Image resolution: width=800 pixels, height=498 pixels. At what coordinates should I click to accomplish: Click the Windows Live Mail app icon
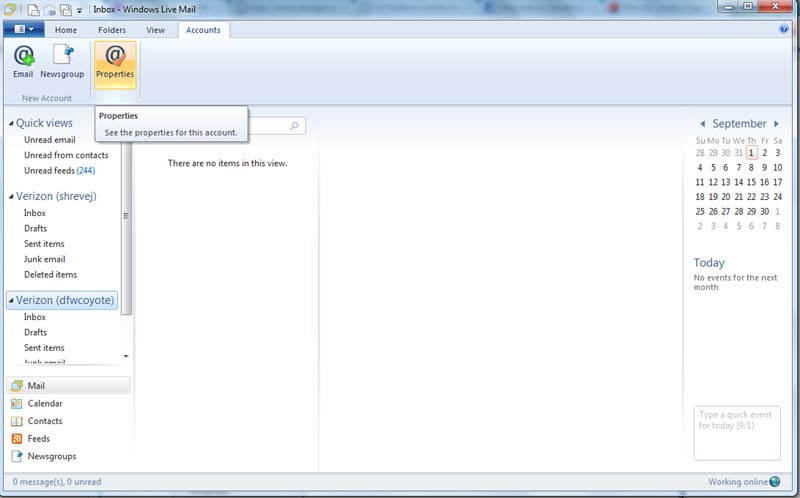click(10, 9)
